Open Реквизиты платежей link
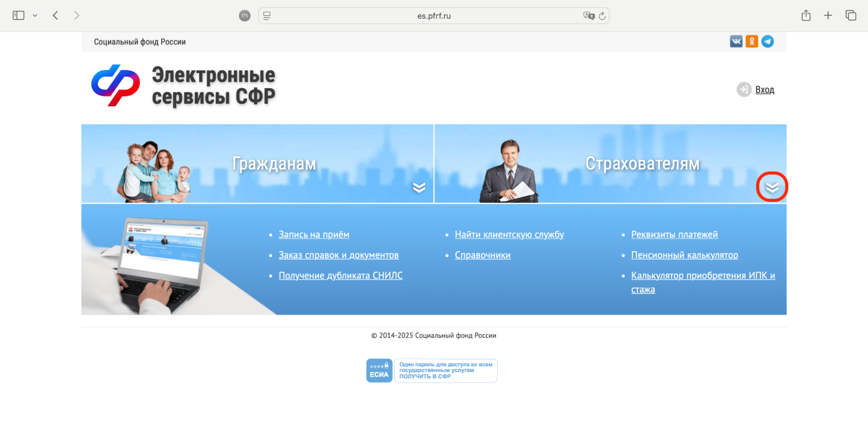 pyautogui.click(x=674, y=235)
